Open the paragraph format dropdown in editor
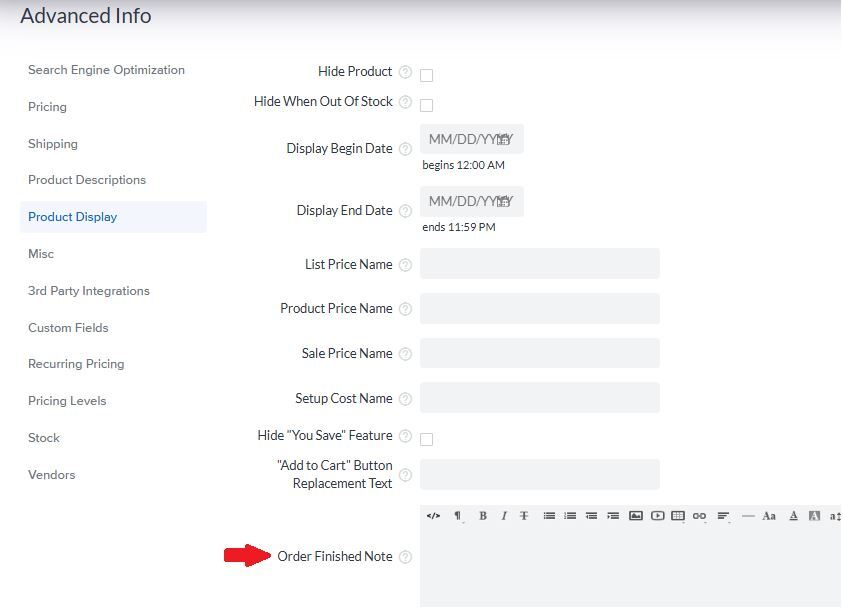843x613 pixels. pos(458,516)
